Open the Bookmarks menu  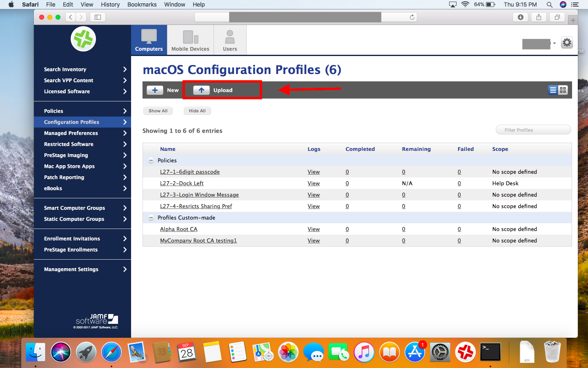click(x=142, y=4)
